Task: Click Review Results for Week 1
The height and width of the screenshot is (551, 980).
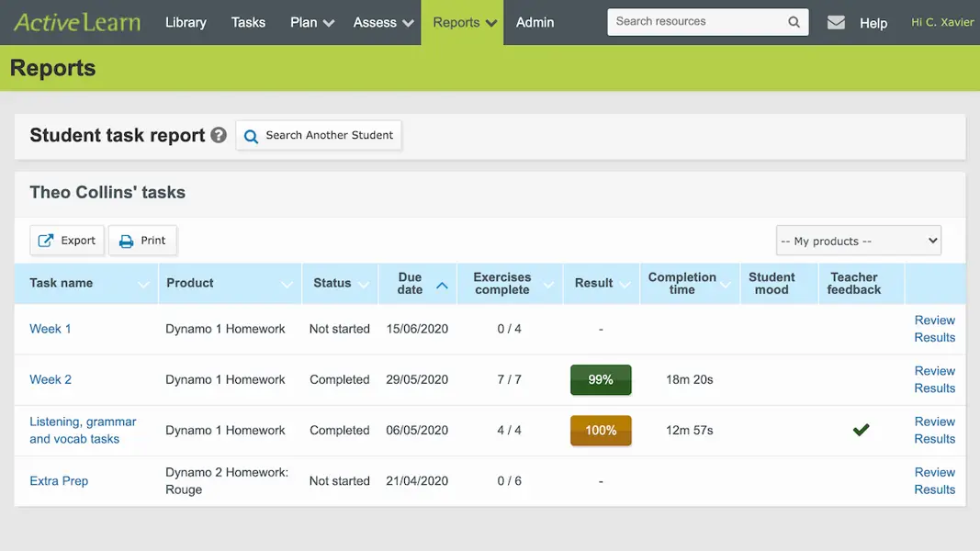Action: point(934,329)
